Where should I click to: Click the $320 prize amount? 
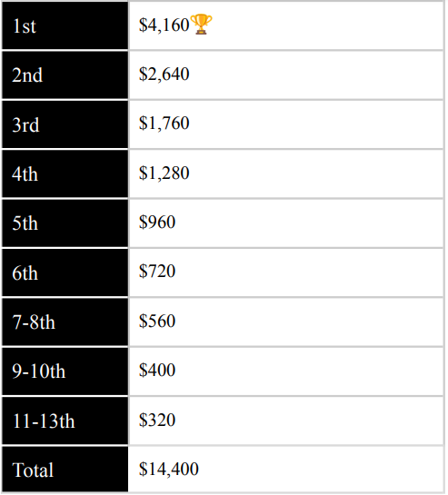157,420
